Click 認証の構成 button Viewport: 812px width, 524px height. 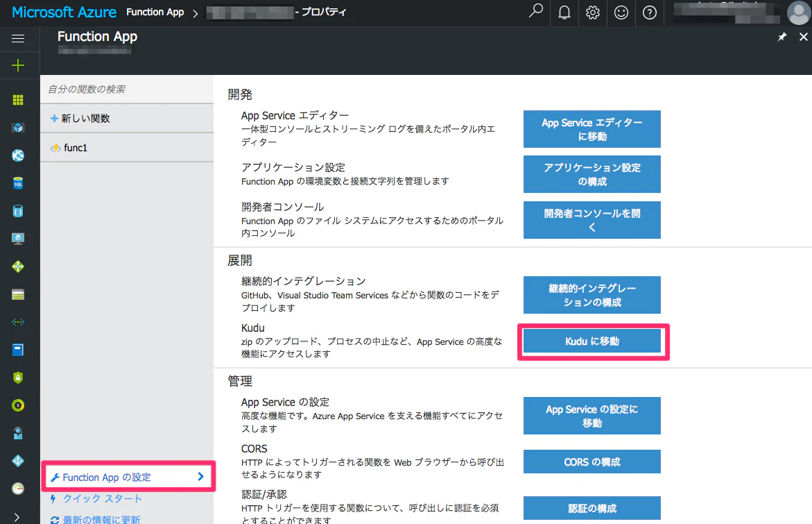tap(592, 508)
